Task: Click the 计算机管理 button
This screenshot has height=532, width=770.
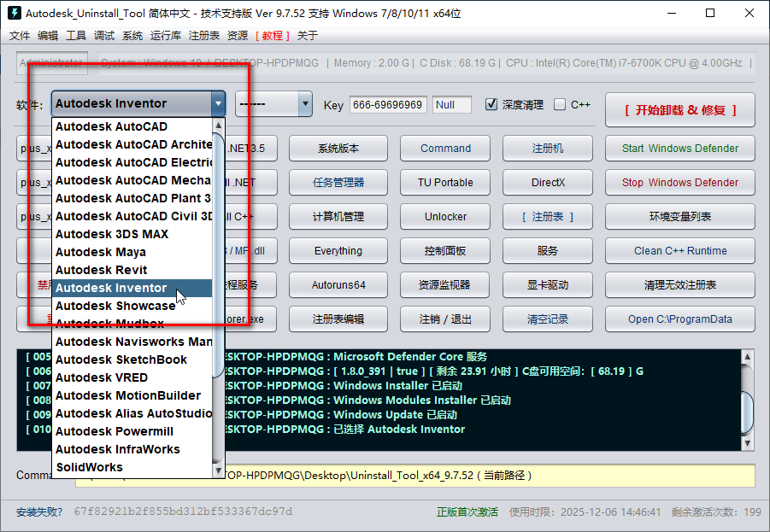Action: (338, 216)
